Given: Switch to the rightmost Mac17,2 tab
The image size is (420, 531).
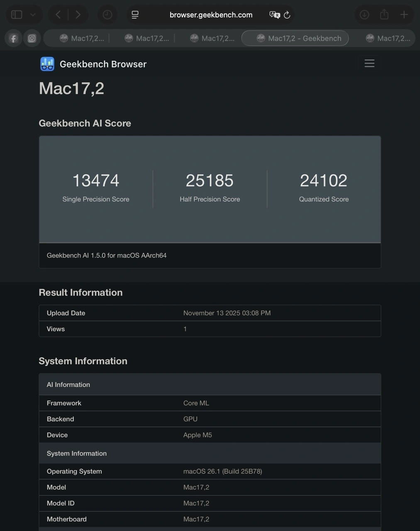Looking at the screenshot, I should 388,39.
